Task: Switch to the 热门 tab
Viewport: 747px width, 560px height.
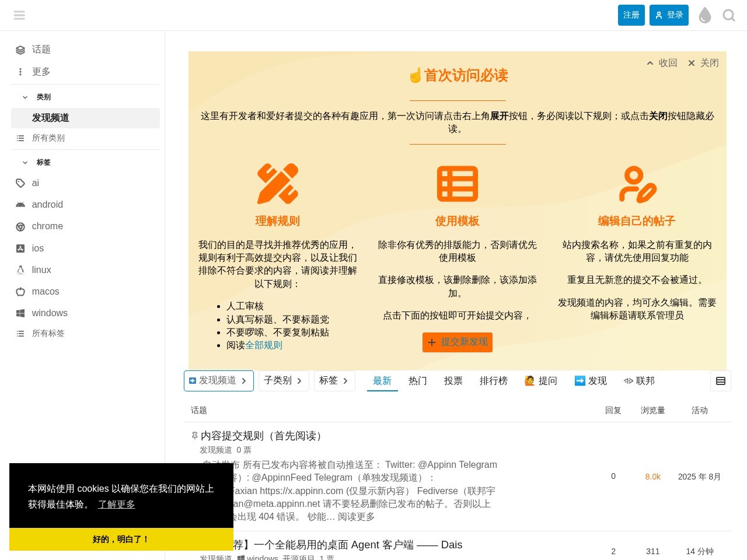Action: tap(417, 381)
